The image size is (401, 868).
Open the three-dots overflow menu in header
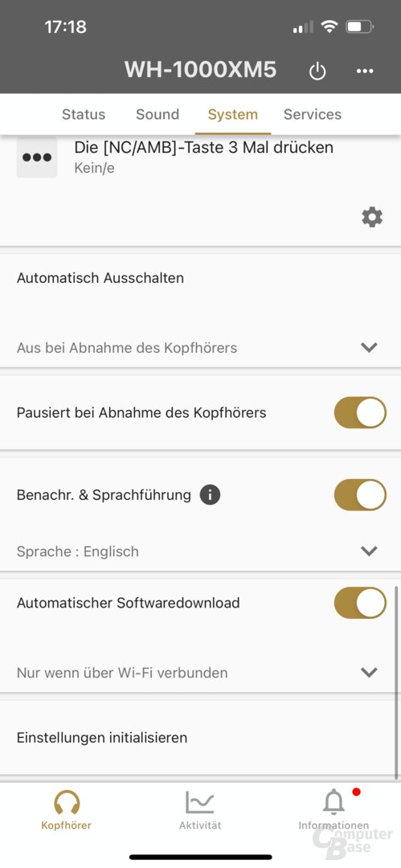coord(365,71)
